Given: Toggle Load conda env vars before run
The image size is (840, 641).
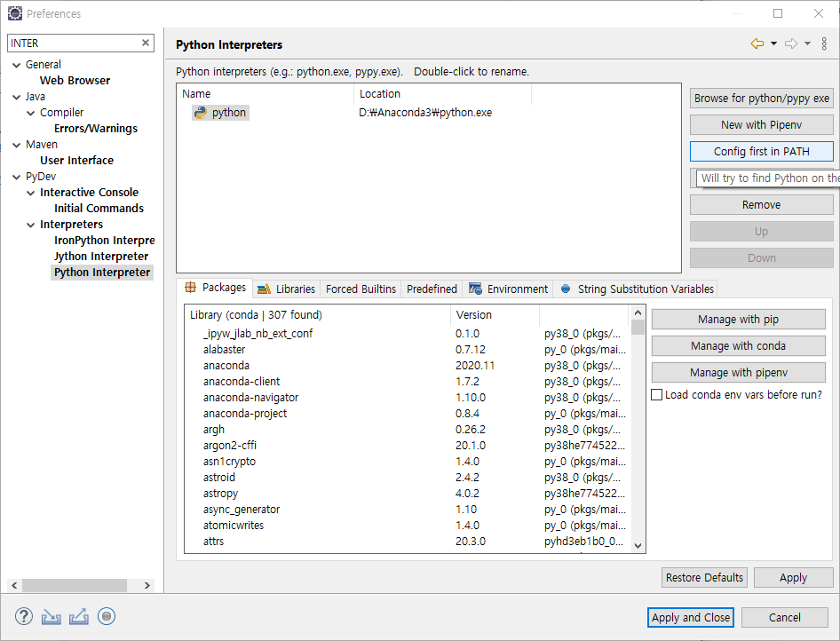Looking at the screenshot, I should click(x=657, y=395).
